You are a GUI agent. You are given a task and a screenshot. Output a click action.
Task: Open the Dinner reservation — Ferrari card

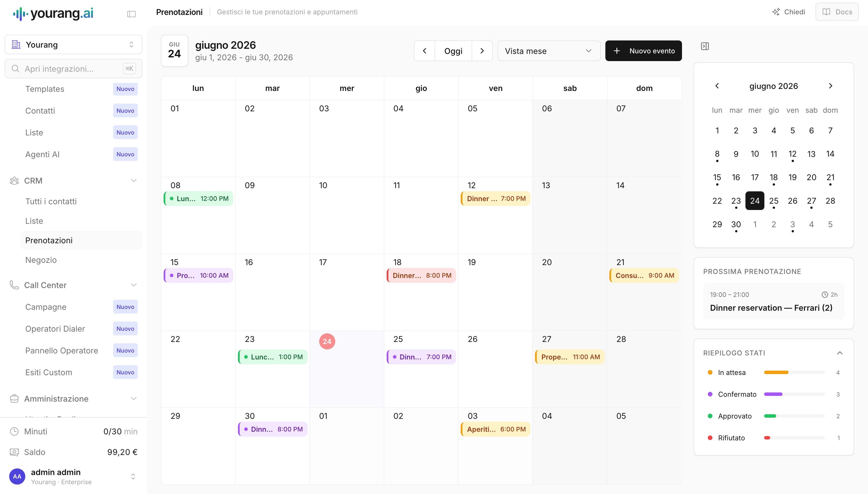pos(773,301)
